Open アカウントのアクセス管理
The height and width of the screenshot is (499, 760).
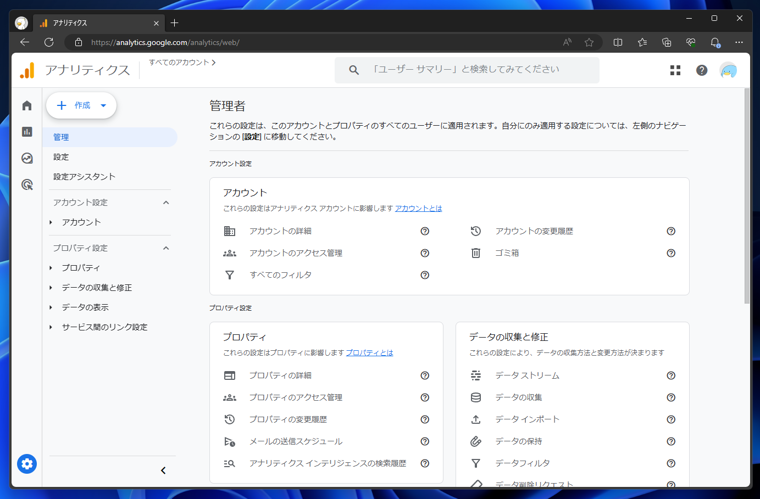296,253
